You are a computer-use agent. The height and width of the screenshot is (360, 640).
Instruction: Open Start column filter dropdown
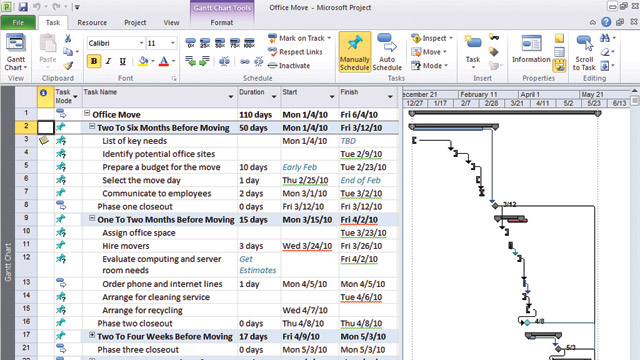click(x=332, y=97)
